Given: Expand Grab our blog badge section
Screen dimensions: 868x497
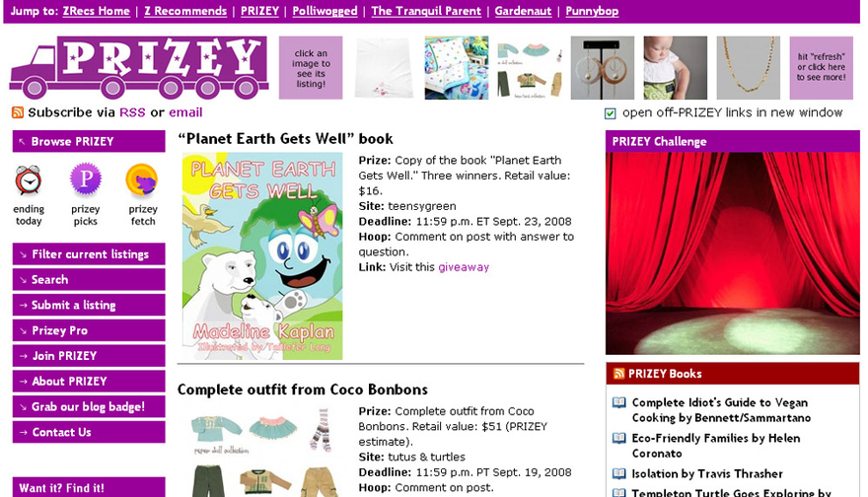Looking at the screenshot, I should coord(89,407).
